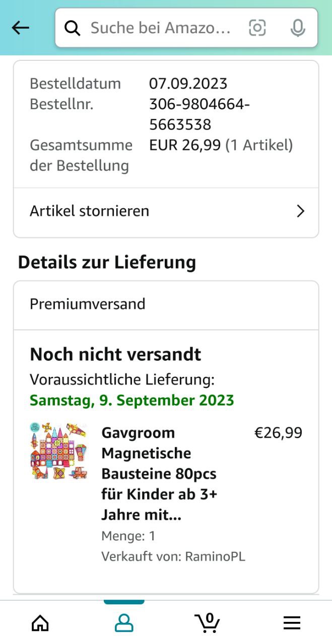332x644 pixels.
Task: Tap the order total EUR 26,99
Action: pyautogui.click(x=185, y=145)
